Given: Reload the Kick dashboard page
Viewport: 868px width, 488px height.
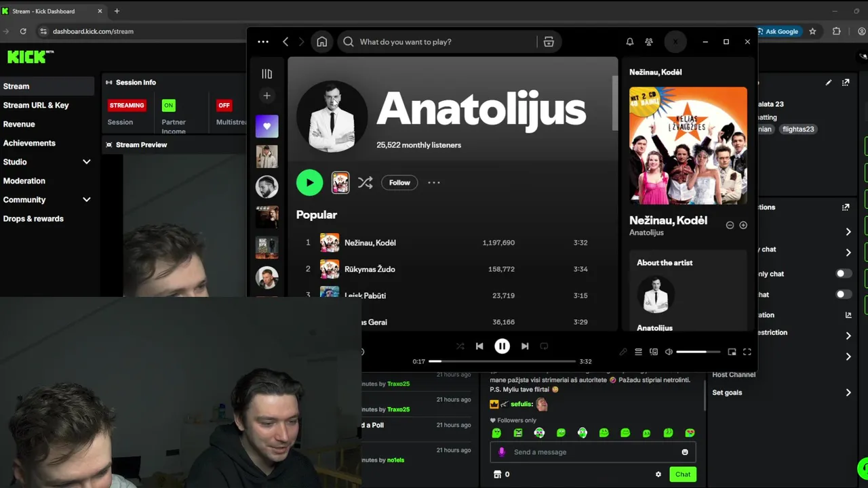Looking at the screenshot, I should (23, 31).
